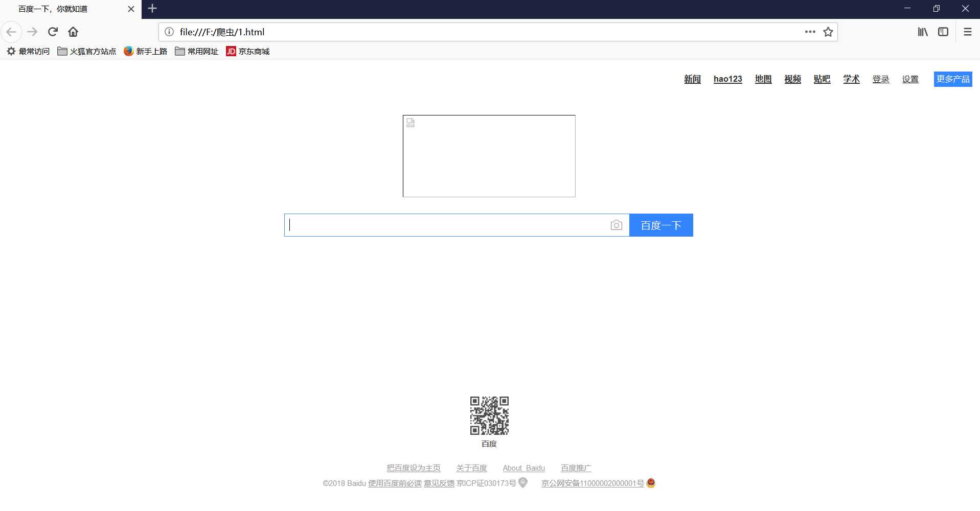Open the 京东商城 bookmark with JD icon
Screen dimensions: 980x511
coord(247,51)
